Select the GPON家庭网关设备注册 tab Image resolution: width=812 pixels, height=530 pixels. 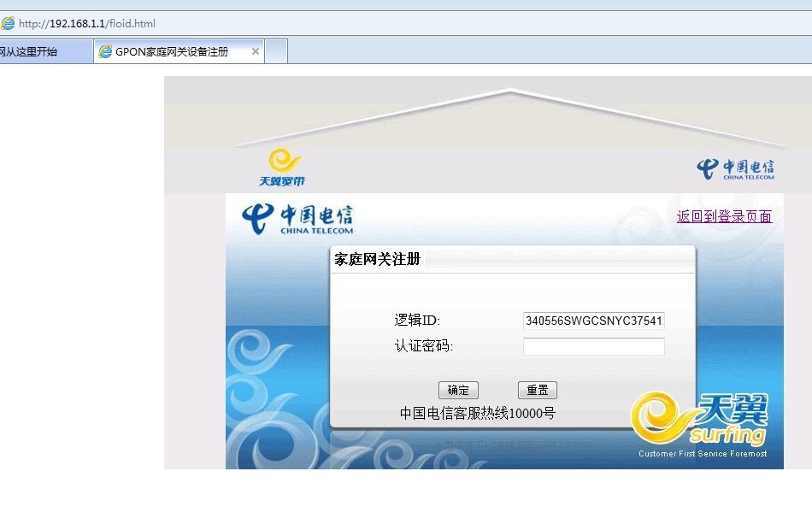point(179,52)
